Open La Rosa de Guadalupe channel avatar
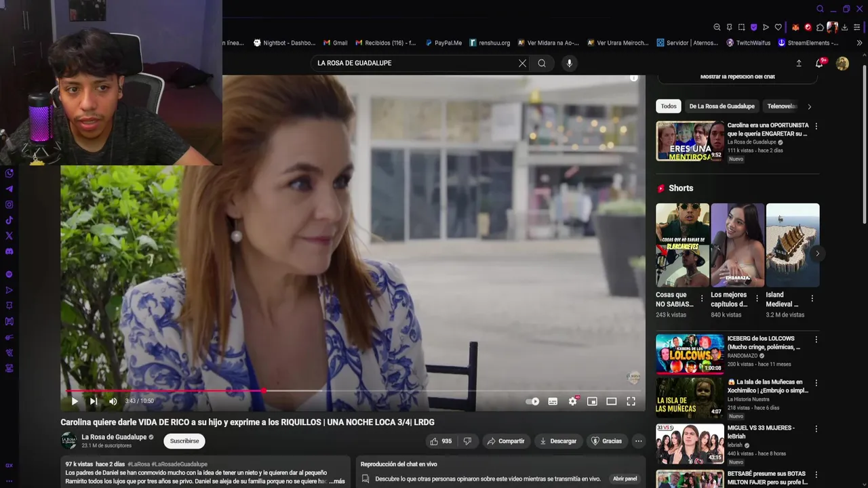Image resolution: width=868 pixels, height=488 pixels. (x=69, y=441)
